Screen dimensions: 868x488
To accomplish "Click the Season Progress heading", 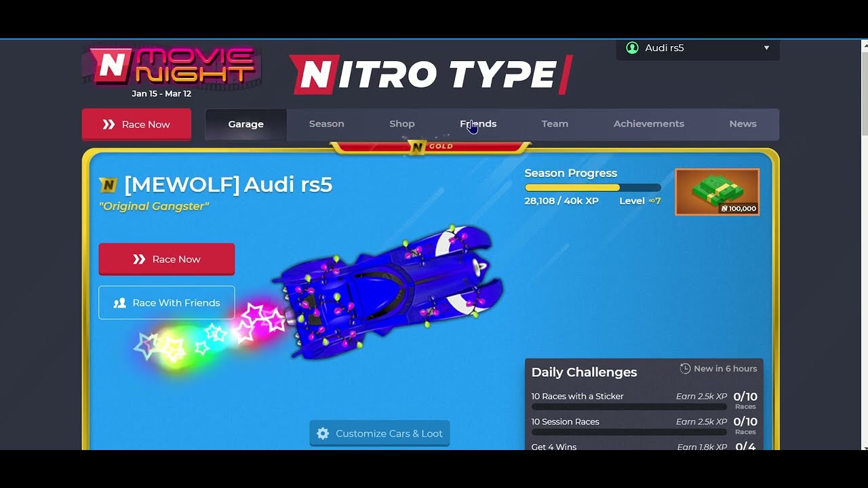I will [571, 174].
